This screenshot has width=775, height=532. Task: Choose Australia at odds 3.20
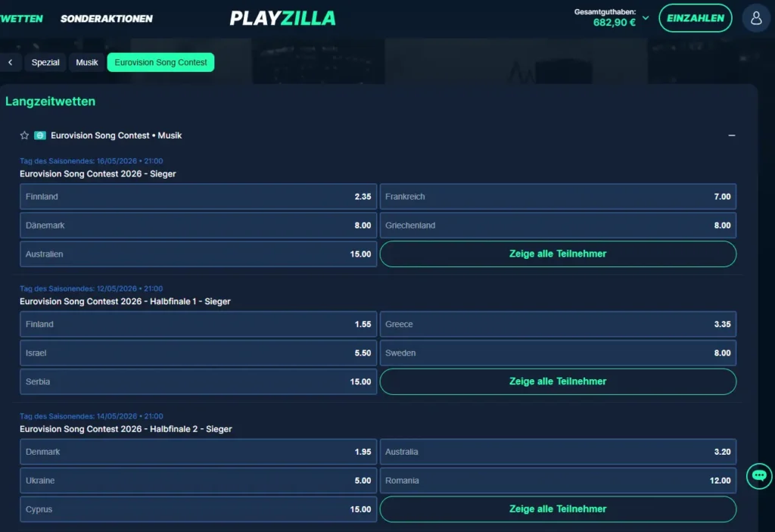[x=558, y=452]
